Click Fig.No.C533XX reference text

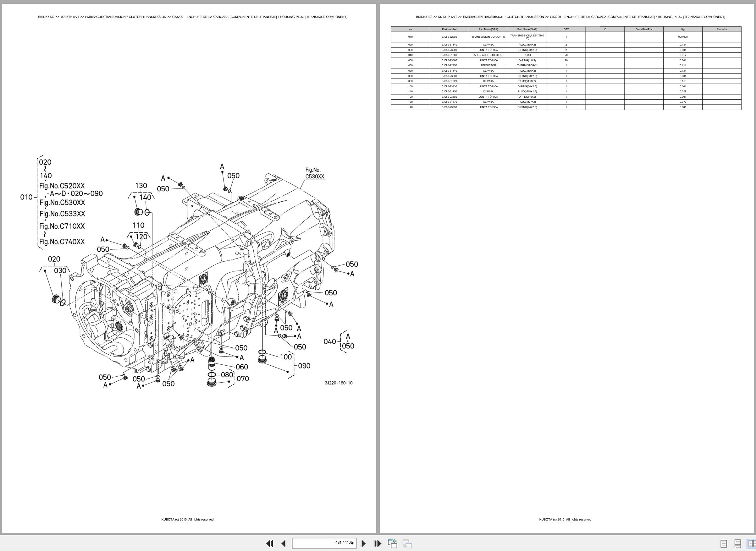[62, 214]
